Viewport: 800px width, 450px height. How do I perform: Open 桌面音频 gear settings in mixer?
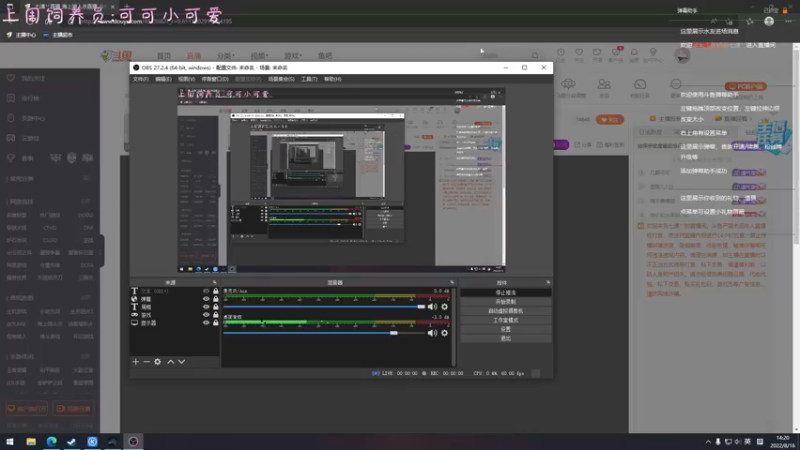tap(444, 333)
